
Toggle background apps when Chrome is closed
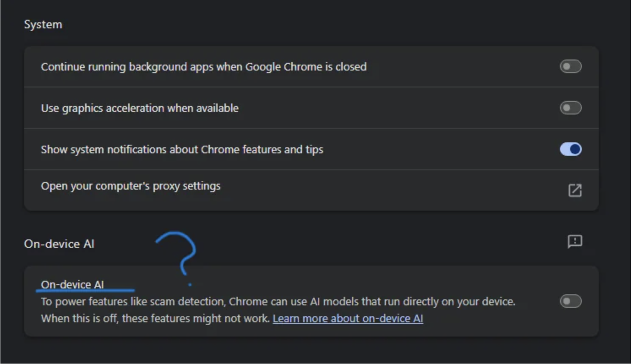coord(570,66)
